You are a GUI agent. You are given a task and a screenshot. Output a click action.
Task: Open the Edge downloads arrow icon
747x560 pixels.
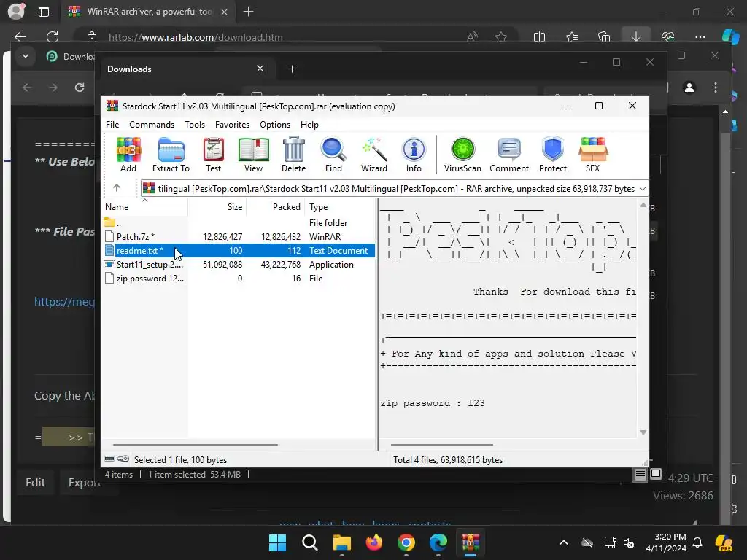coord(635,36)
